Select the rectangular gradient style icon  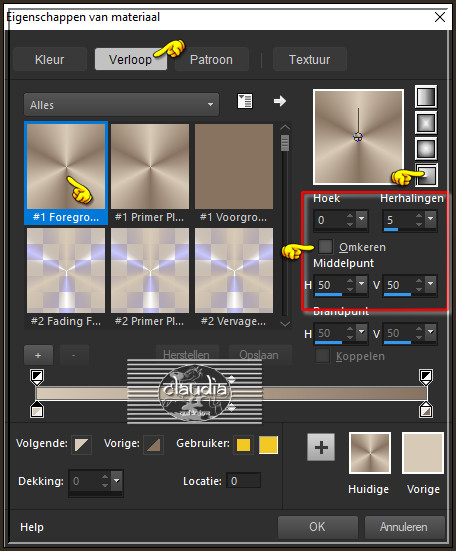click(426, 123)
